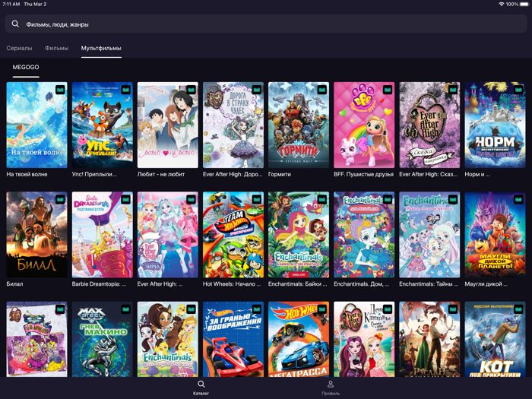Screen dimensions: 532x399
Task: Open 'Кот под прикрытием' poster
Action: click(x=495, y=339)
